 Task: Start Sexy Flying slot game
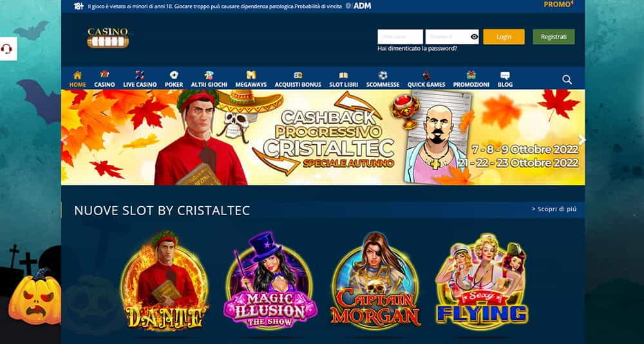pos(481,280)
